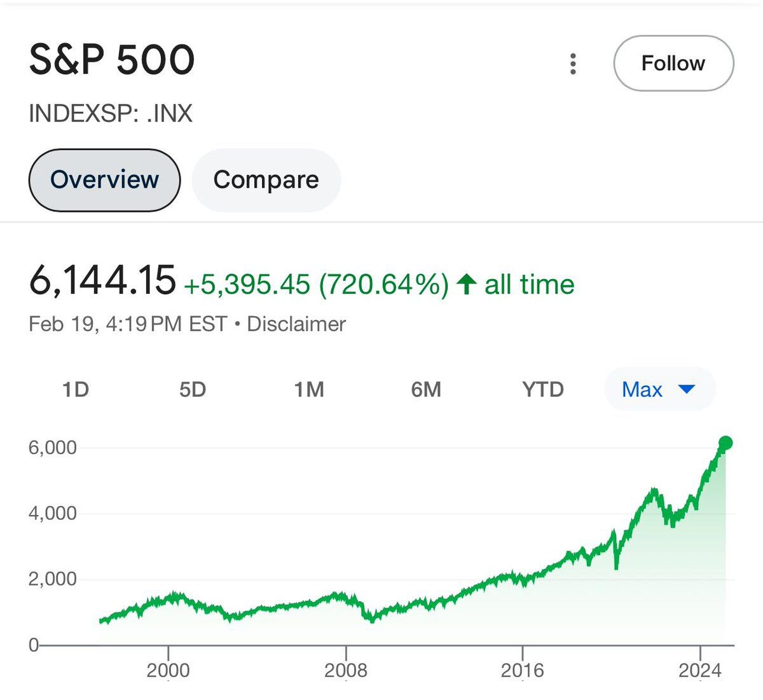Select the 1D time range
Image resolution: width=763 pixels, height=700 pixels.
(x=76, y=389)
